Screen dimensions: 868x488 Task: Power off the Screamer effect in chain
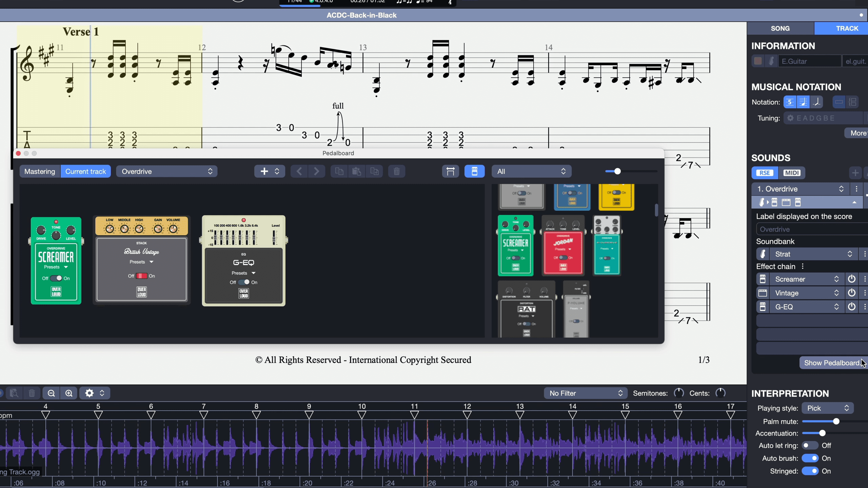851,279
